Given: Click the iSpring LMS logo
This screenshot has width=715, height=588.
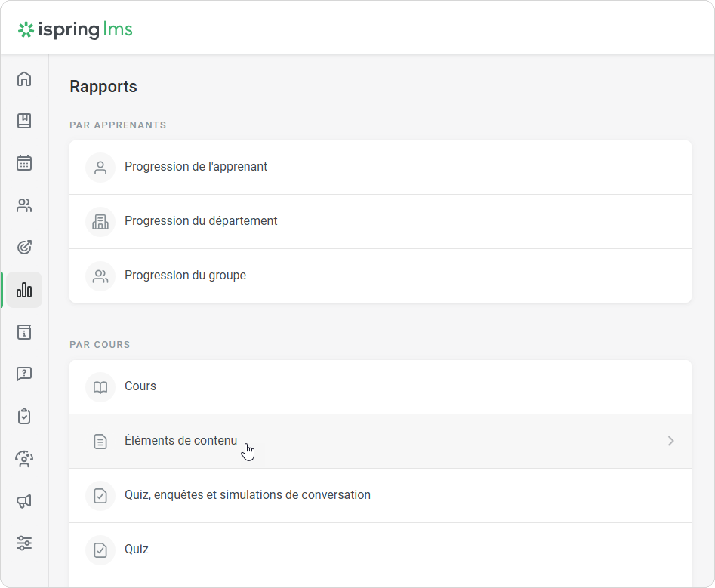Looking at the screenshot, I should (76, 30).
